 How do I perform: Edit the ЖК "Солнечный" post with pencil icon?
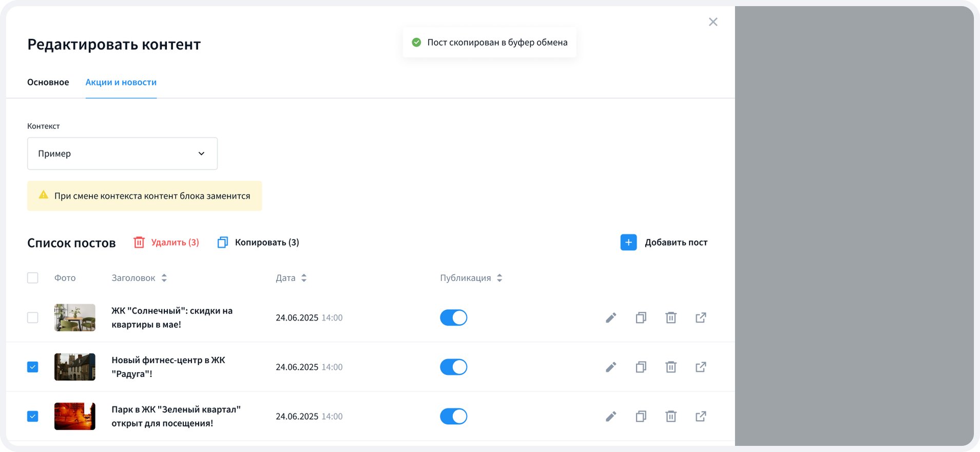pos(610,318)
